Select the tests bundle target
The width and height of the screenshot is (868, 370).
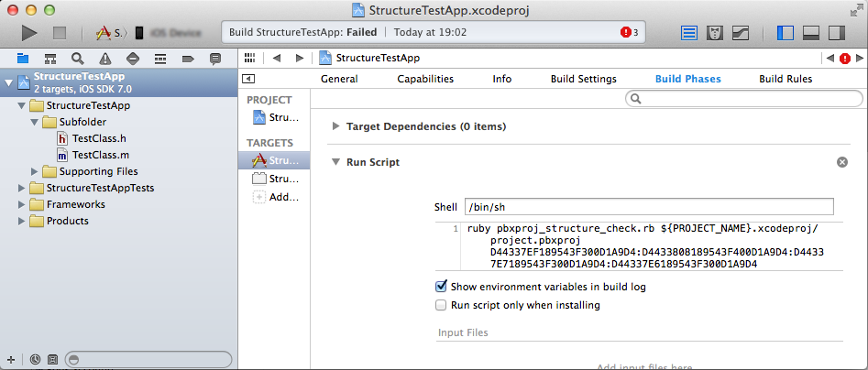click(x=275, y=179)
